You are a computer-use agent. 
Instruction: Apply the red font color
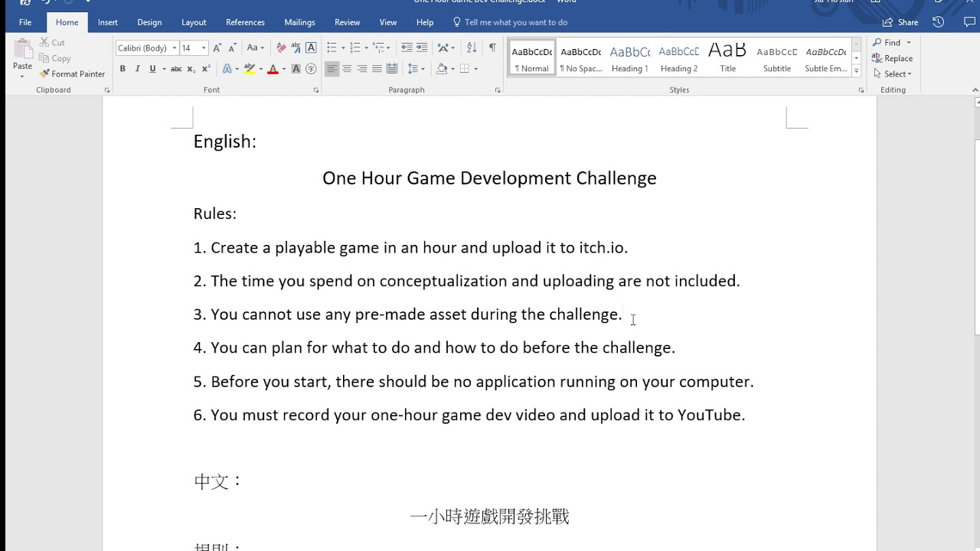(x=273, y=69)
